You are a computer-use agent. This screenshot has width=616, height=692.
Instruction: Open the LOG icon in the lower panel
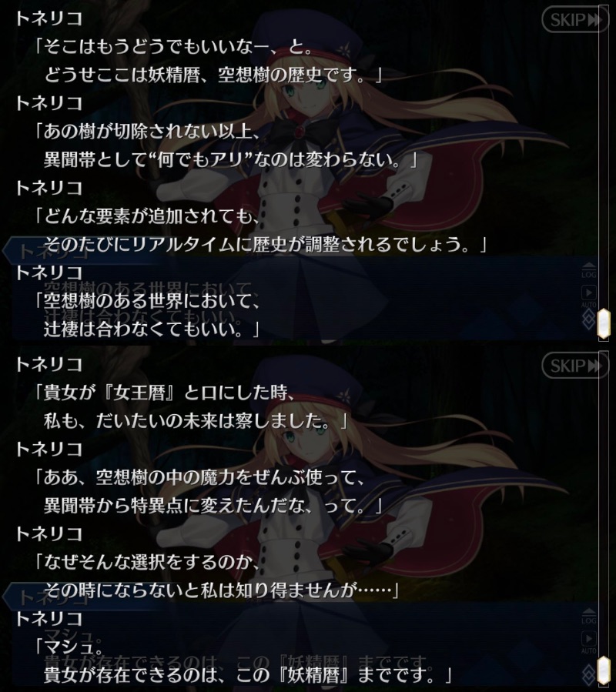pyautogui.click(x=588, y=616)
